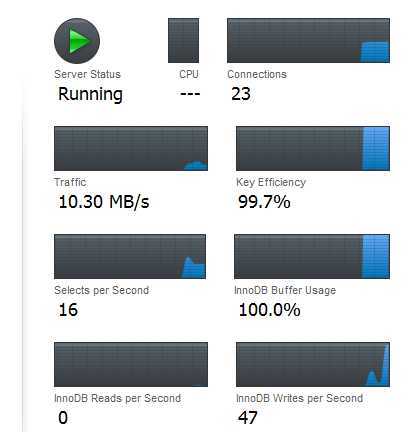The image size is (412, 432).
Task: Click the 10.30 MB/s traffic value
Action: [104, 202]
